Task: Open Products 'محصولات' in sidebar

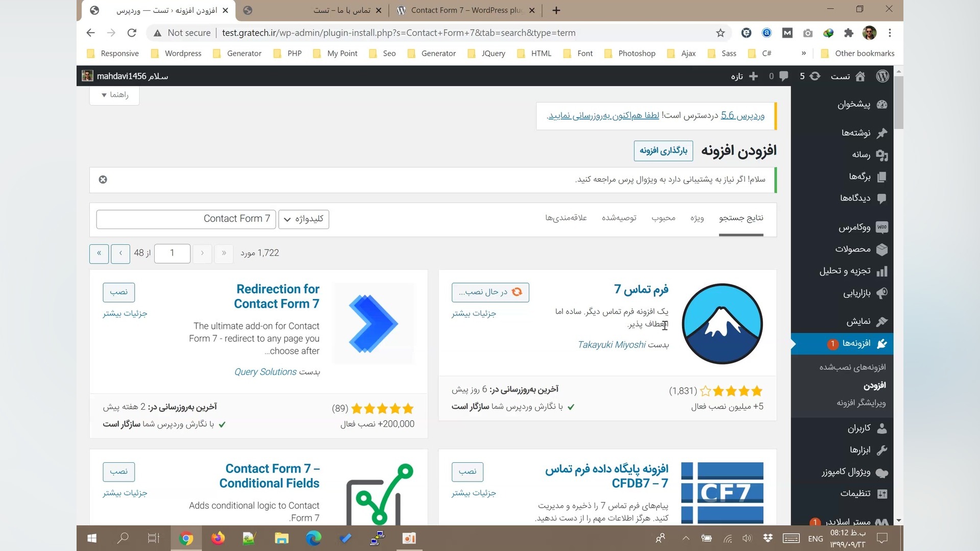Action: 861,249
